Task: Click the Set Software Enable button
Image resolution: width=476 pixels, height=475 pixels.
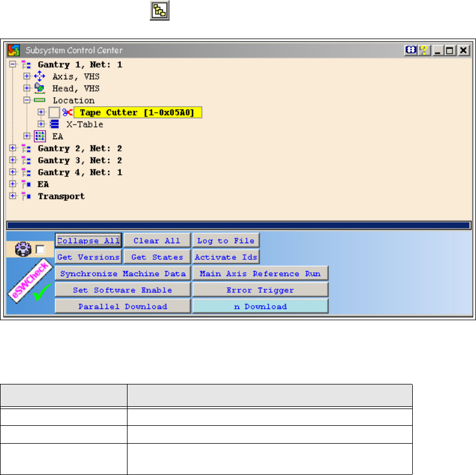Action: click(x=122, y=289)
